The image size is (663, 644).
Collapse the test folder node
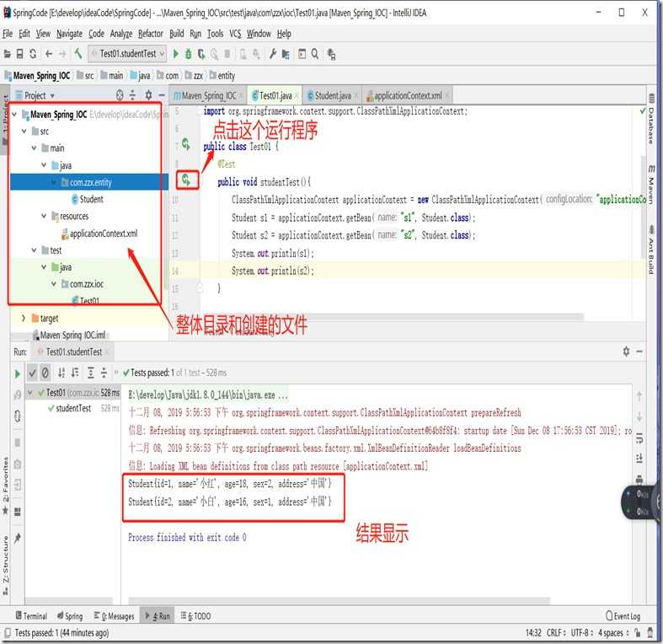[34, 250]
